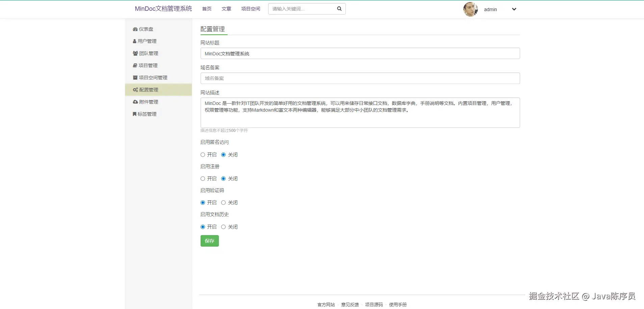Select 关闭 under 启用注册

223,179
